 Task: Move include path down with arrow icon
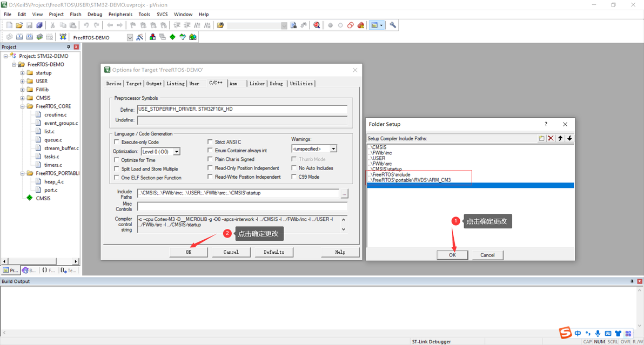pyautogui.click(x=569, y=138)
